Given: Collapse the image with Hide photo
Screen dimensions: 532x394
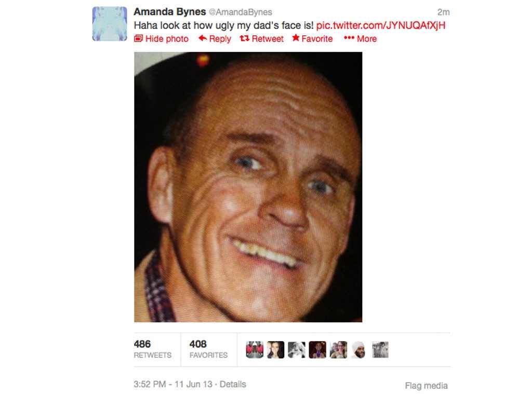Looking at the screenshot, I should pyautogui.click(x=161, y=38).
